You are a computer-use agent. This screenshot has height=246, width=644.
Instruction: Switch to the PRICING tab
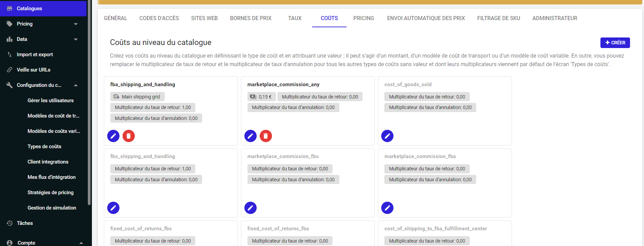coord(364,18)
